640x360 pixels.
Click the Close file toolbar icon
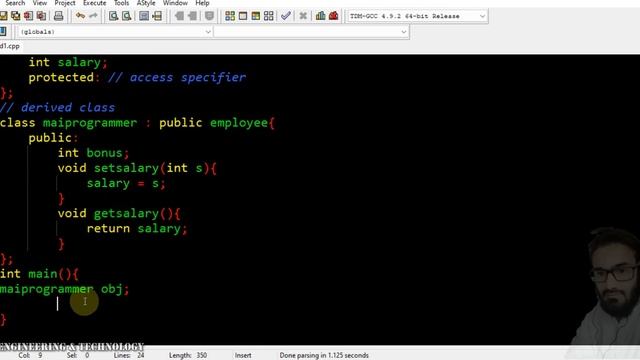[28, 16]
